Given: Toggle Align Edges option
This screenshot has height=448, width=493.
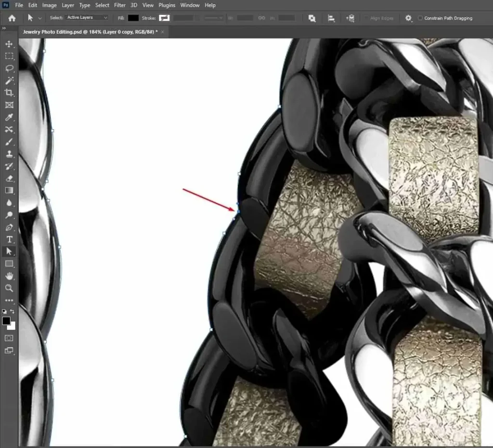Looking at the screenshot, I should (367, 18).
